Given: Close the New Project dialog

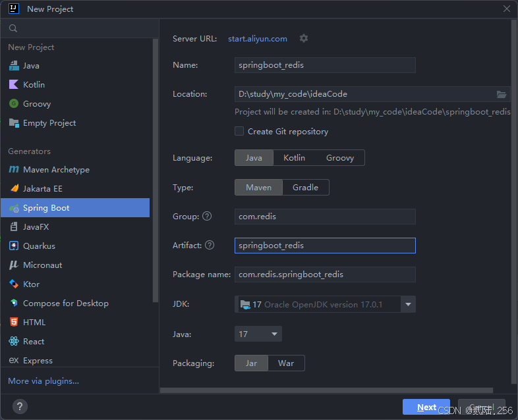Looking at the screenshot, I should [x=506, y=9].
